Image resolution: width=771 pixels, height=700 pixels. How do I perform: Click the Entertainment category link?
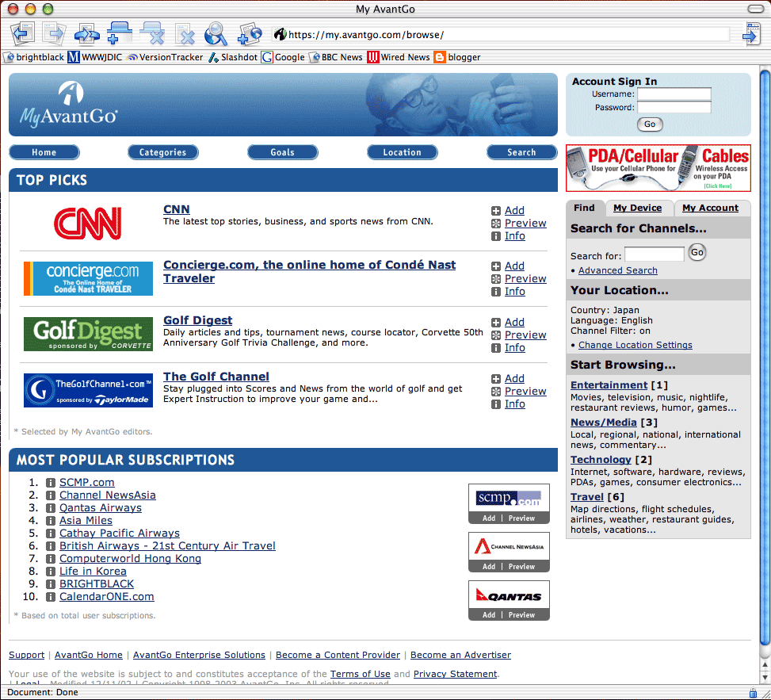[609, 385]
